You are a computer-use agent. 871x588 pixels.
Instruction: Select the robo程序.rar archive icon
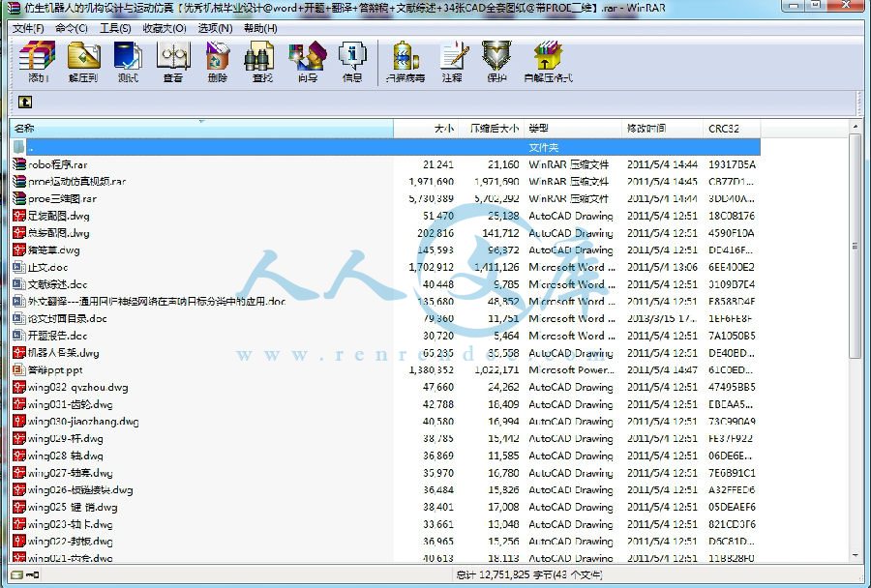[19, 164]
